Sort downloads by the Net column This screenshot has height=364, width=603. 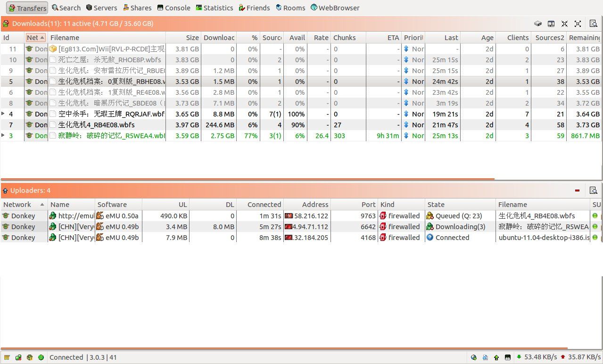(35, 38)
